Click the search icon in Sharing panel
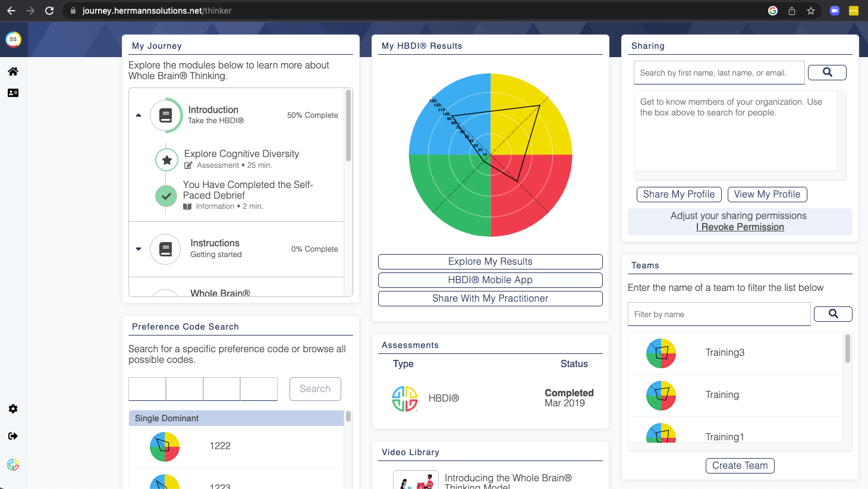This screenshot has height=489, width=868. click(x=827, y=73)
